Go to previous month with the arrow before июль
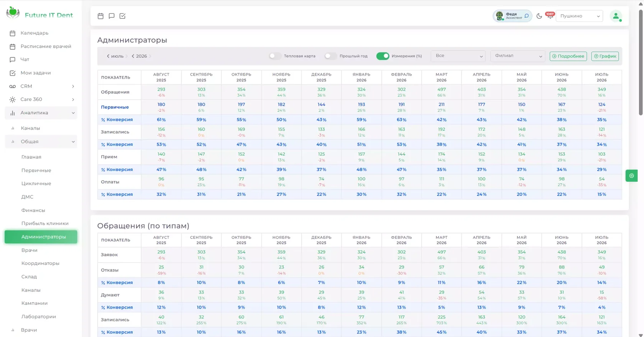Viewport: 644px width, 337px height. [x=108, y=56]
